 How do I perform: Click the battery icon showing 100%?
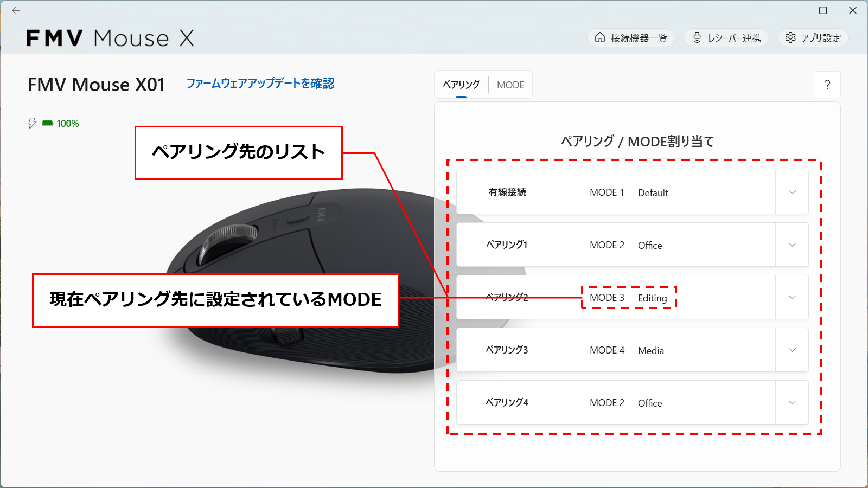click(48, 124)
